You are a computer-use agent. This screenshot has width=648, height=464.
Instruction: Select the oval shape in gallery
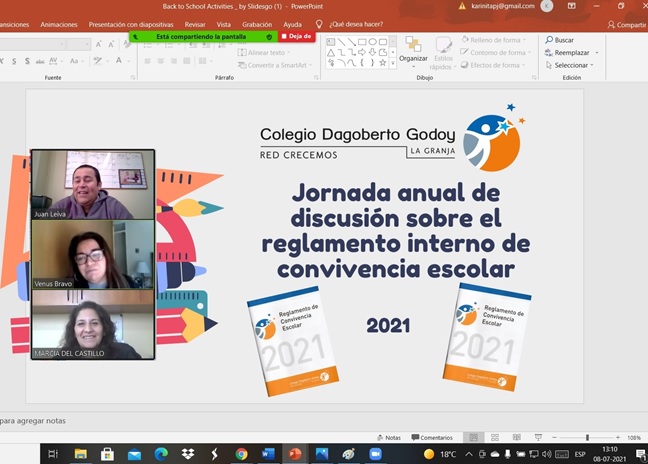[x=372, y=42]
